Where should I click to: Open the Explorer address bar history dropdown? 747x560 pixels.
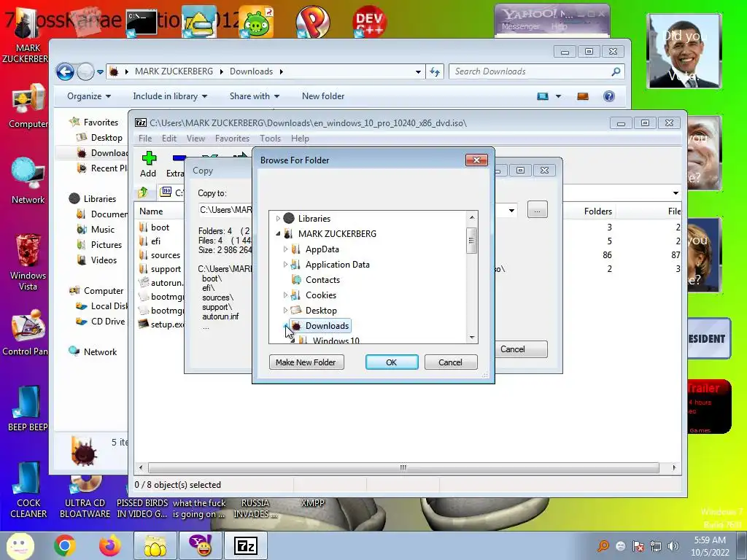[x=418, y=72]
